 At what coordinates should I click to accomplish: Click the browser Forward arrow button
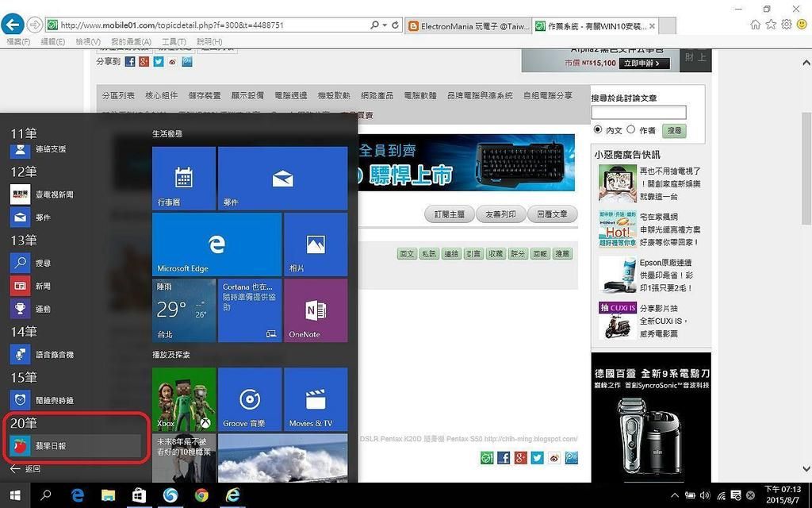click(35, 25)
